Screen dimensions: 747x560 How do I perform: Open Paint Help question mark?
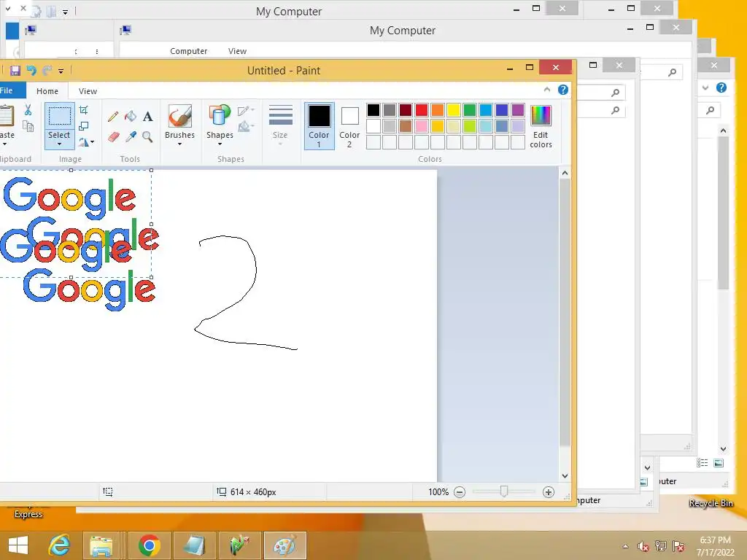(563, 90)
